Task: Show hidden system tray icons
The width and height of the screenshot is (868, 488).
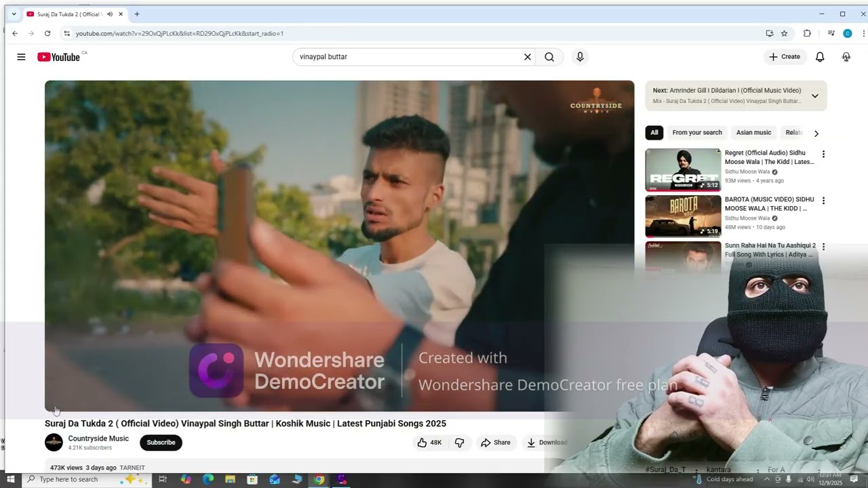Action: click(x=768, y=479)
